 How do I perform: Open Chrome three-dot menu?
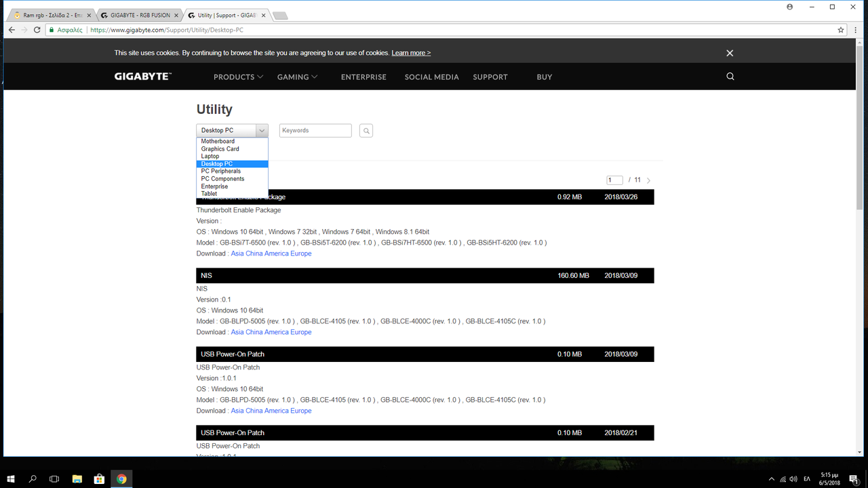(856, 30)
